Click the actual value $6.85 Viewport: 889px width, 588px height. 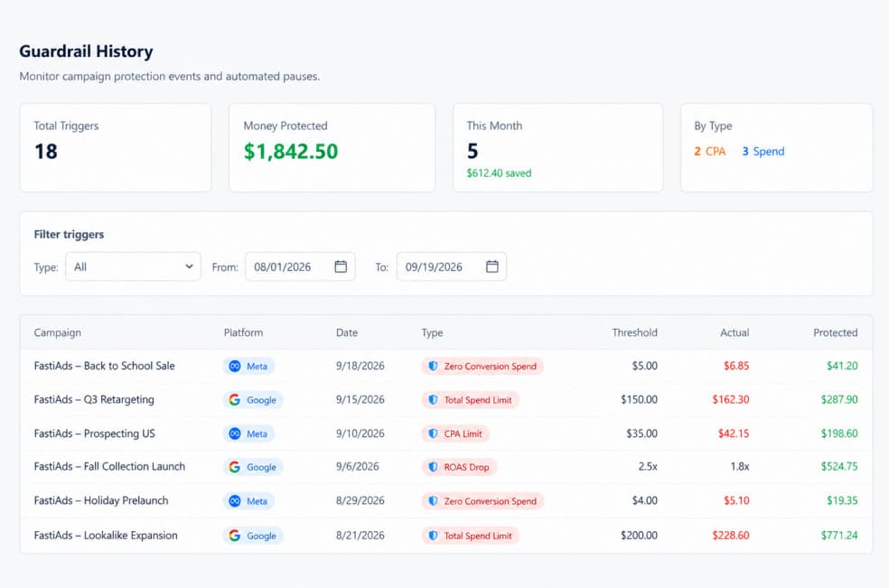point(736,367)
